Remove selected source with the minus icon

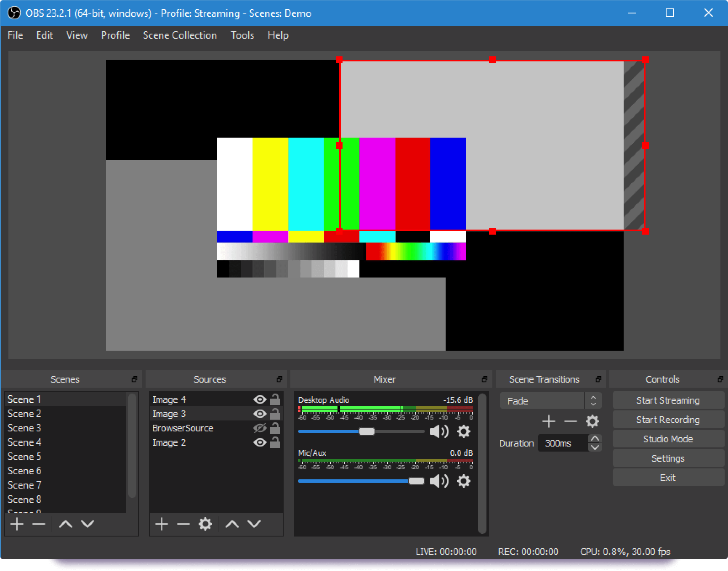coord(183,524)
